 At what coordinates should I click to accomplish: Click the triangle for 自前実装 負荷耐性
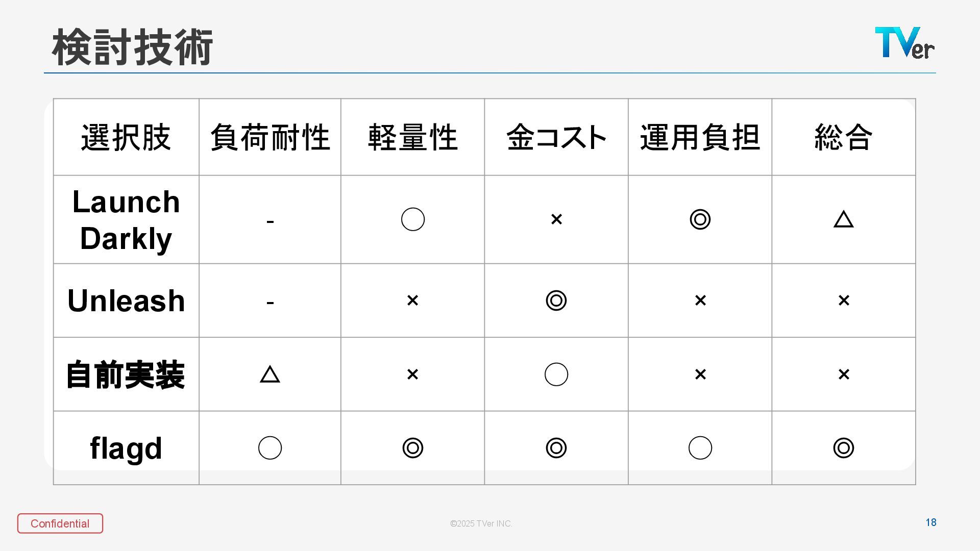(270, 374)
